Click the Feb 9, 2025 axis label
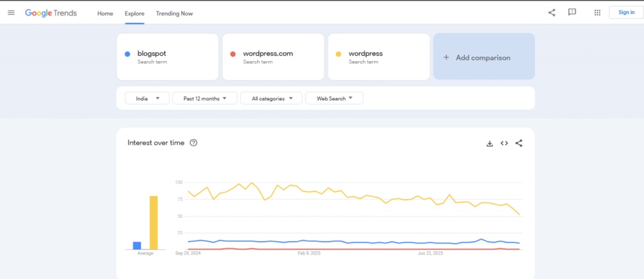Viewport: 644px width, 279px height. click(x=309, y=253)
